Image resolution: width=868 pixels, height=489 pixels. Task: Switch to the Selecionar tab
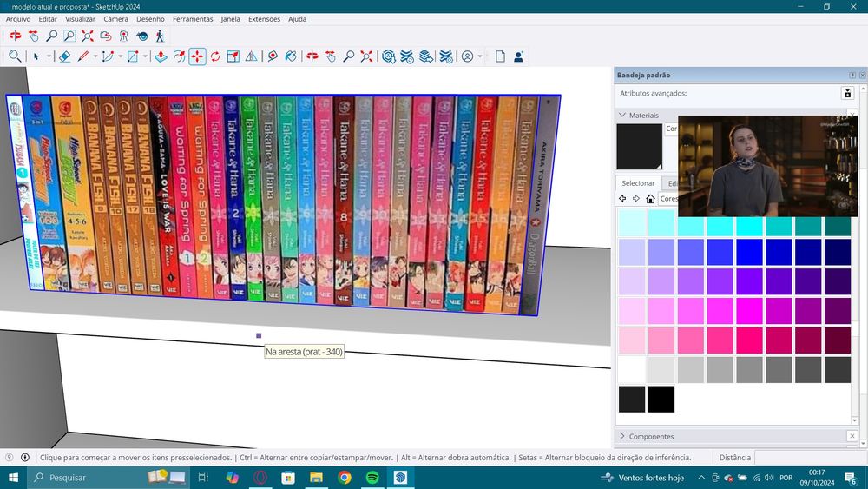pos(638,182)
